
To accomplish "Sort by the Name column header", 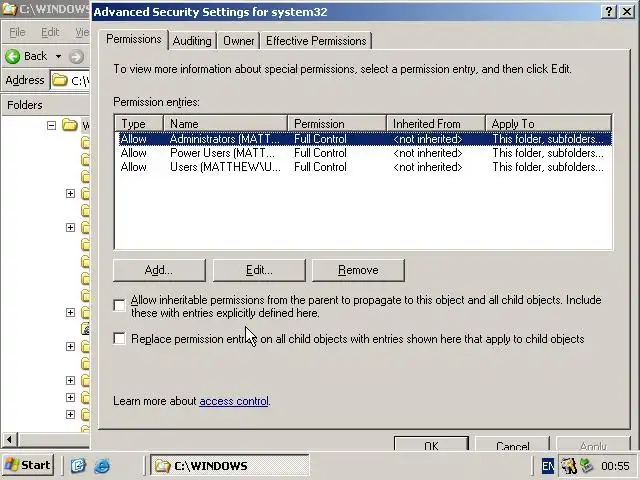I will pos(225,124).
